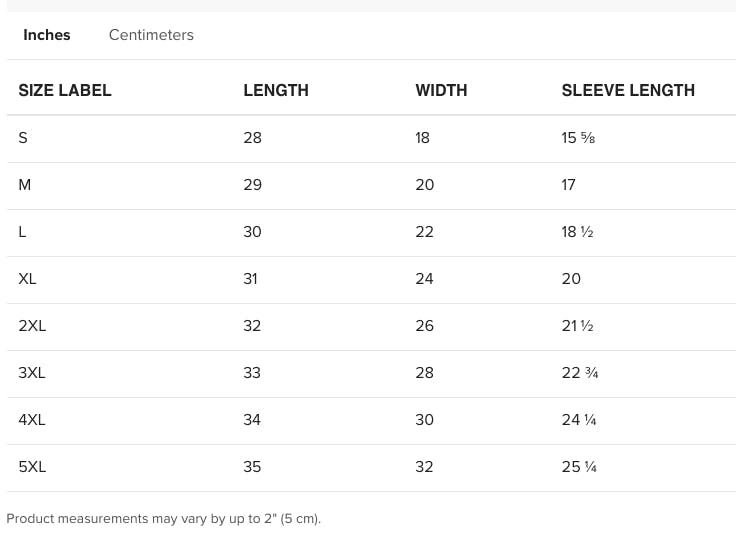Click the XL size row label
Viewport: 736px width, 544px height.
pos(27,279)
